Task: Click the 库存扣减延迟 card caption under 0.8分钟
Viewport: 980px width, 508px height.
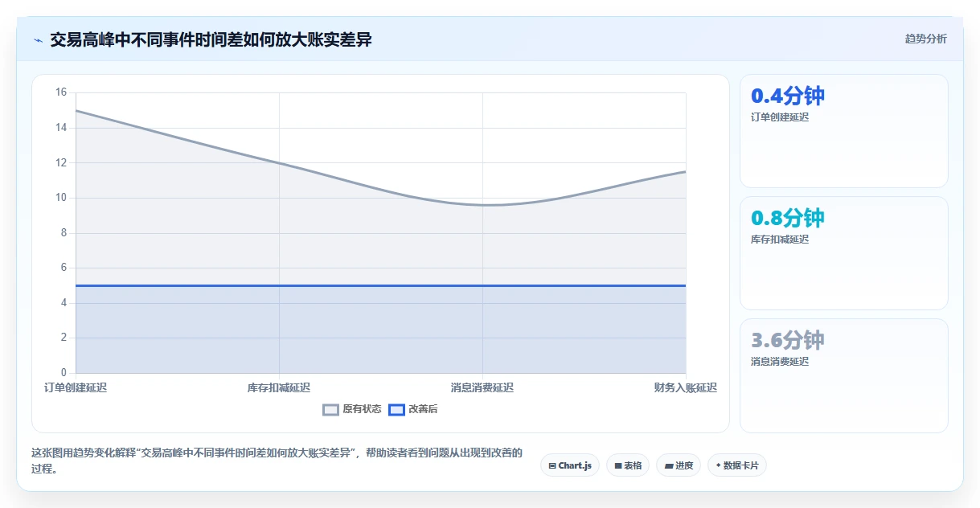Action: [x=780, y=240]
